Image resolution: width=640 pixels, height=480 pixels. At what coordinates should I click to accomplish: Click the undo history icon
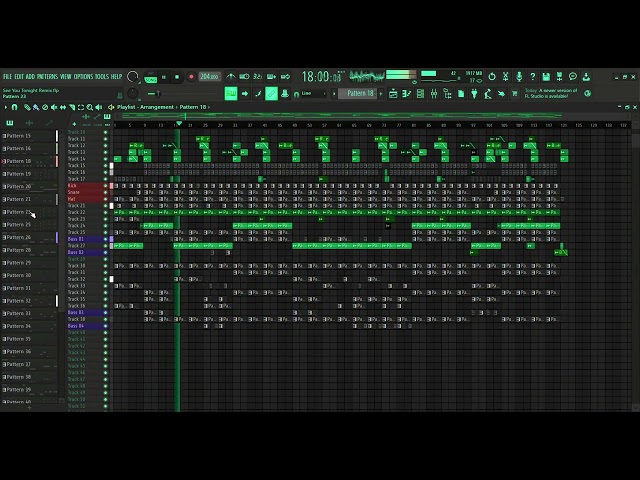(x=492, y=77)
